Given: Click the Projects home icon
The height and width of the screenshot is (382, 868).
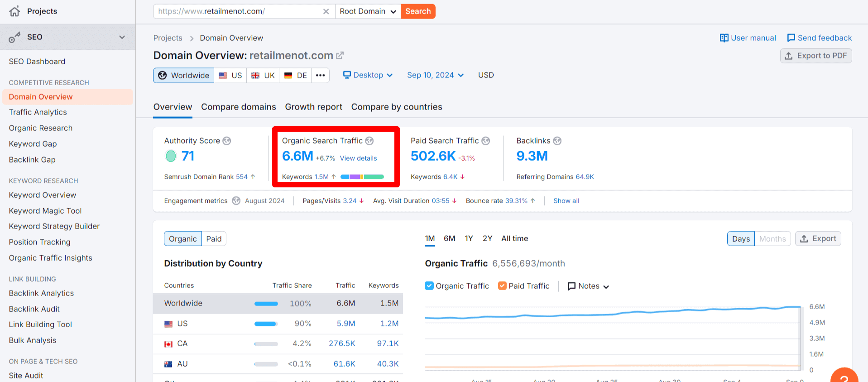Looking at the screenshot, I should [x=14, y=11].
